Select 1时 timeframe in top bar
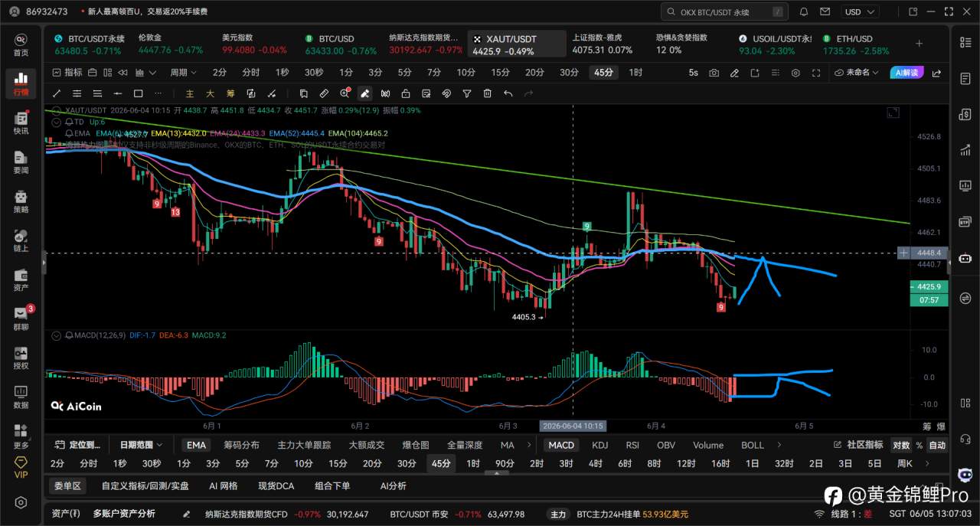This screenshot has width=980, height=526. [635, 73]
